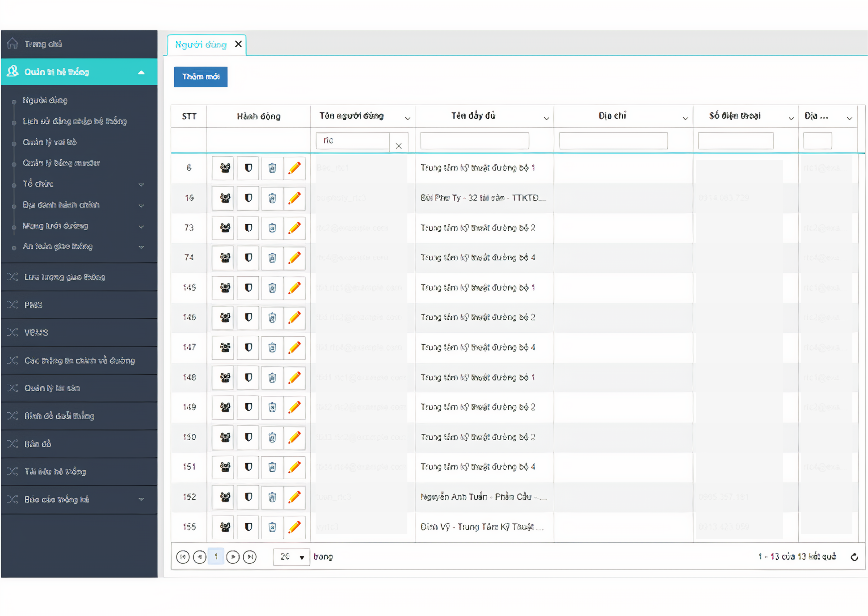Open the Tên người dùng column dropdown
The width and height of the screenshot is (868, 616).
pyautogui.click(x=407, y=118)
